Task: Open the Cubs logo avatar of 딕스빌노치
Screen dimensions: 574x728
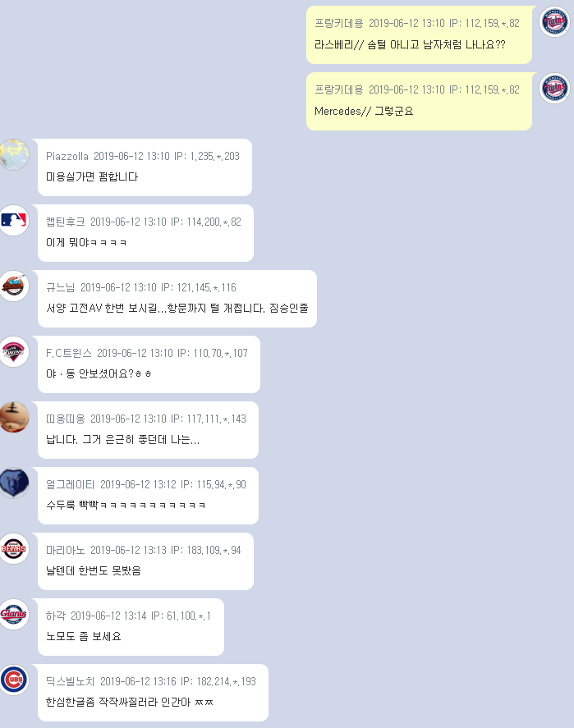Action: tap(14, 680)
